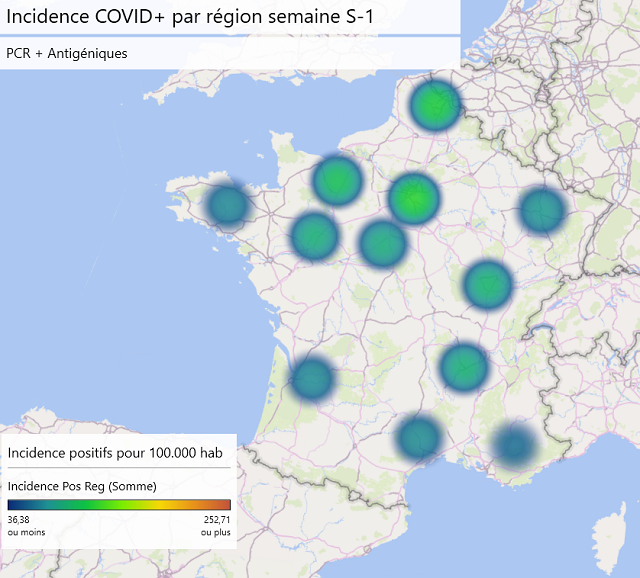Select the Provence-Alpes-Côte d'Azur bubble
Viewport: 640px width, 578px height.
tap(515, 445)
